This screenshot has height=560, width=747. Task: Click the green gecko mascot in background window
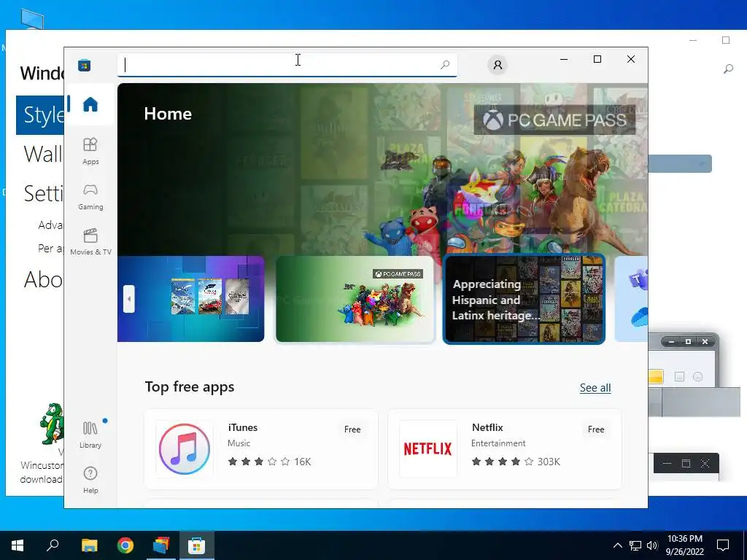52,424
